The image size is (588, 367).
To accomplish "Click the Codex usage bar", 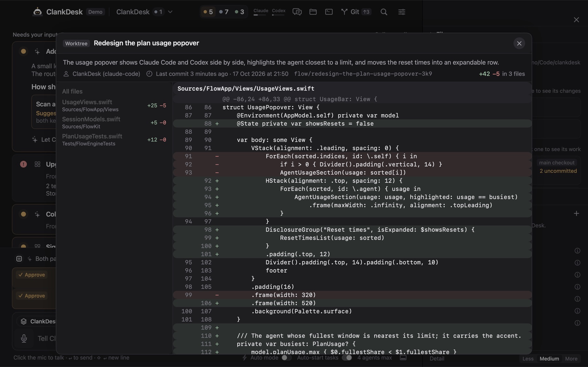I will [x=279, y=12].
